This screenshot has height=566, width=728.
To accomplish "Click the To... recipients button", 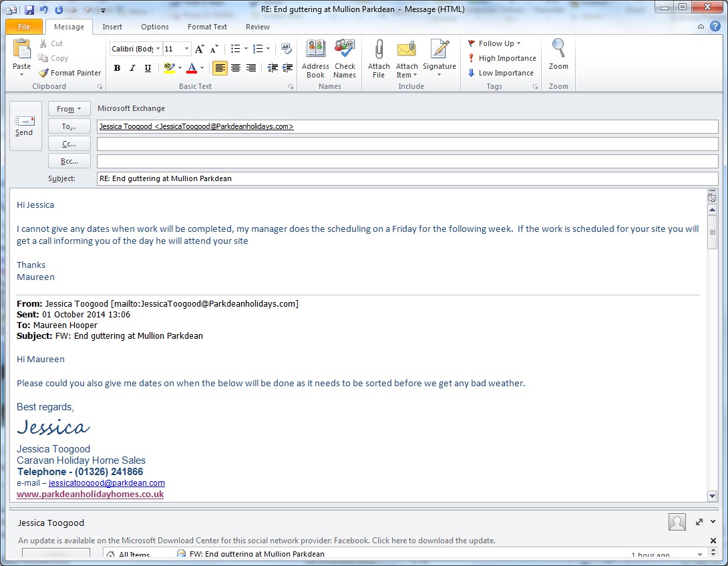I will (69, 126).
